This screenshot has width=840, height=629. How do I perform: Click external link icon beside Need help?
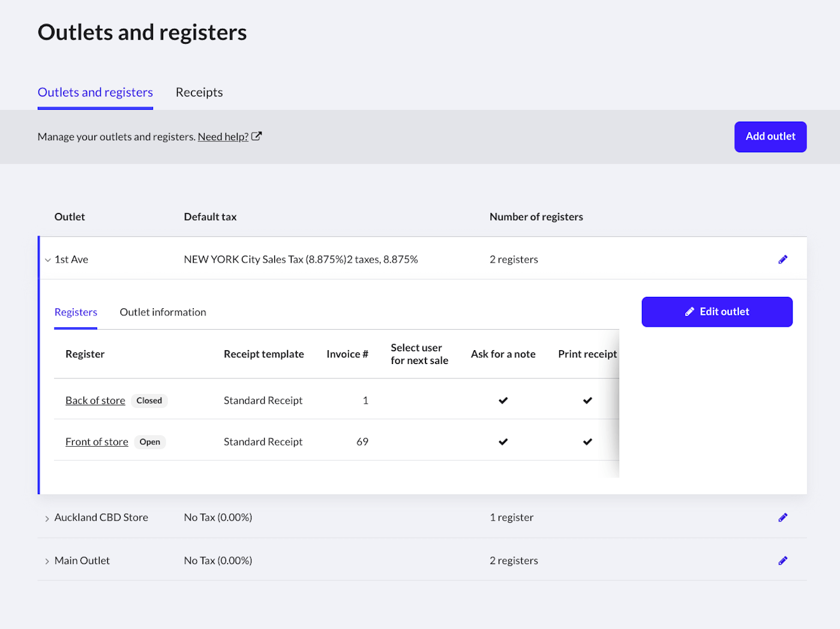coord(256,136)
